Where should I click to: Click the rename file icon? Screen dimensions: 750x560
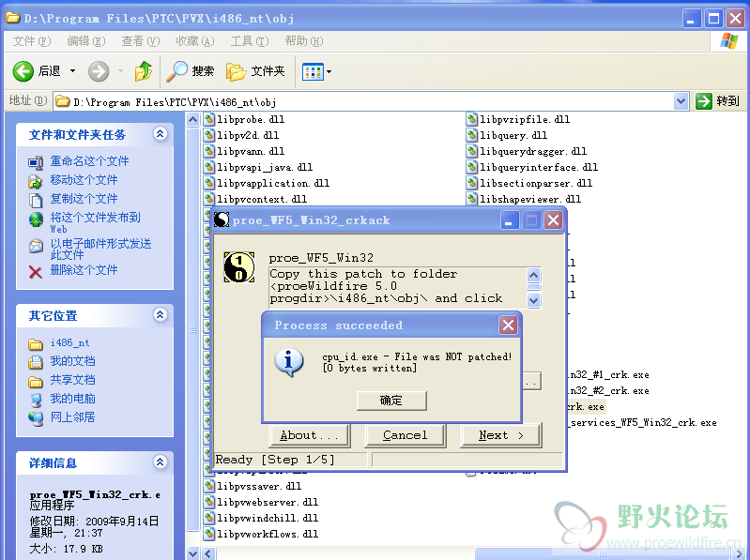click(x=36, y=163)
